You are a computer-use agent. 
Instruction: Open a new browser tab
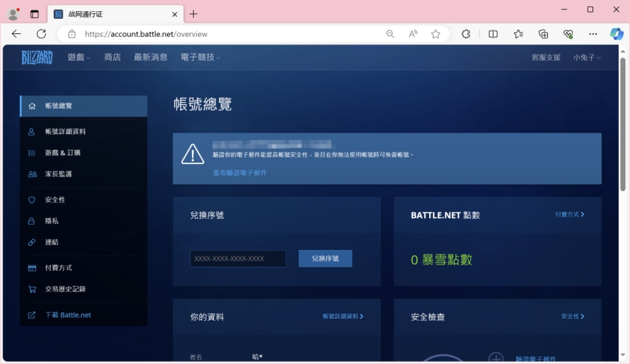[x=194, y=14]
